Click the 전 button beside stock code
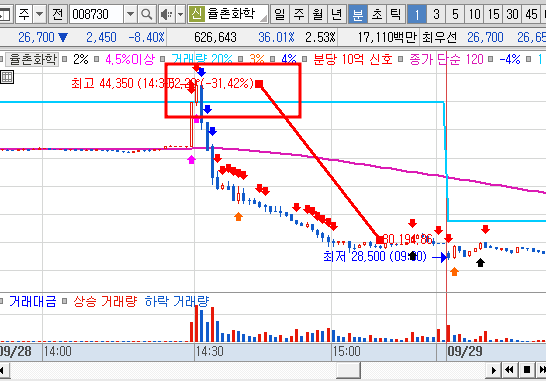The height and width of the screenshot is (381, 546). click(x=57, y=14)
